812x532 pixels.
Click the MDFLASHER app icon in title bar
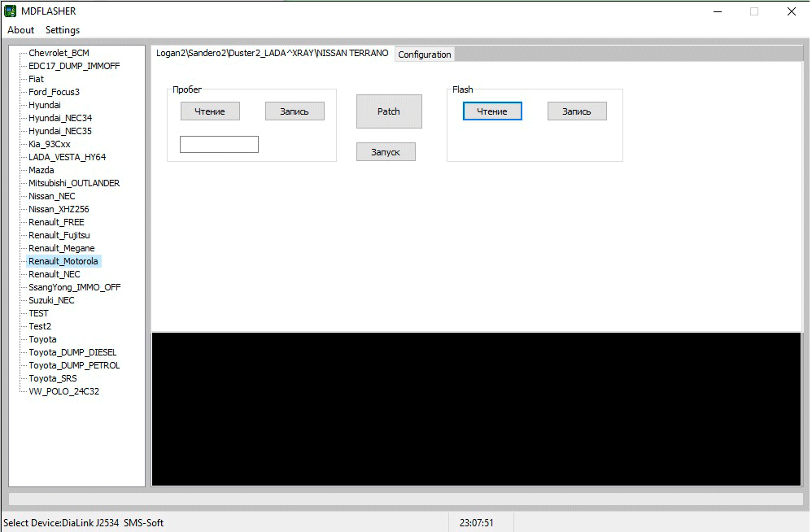coord(11,11)
